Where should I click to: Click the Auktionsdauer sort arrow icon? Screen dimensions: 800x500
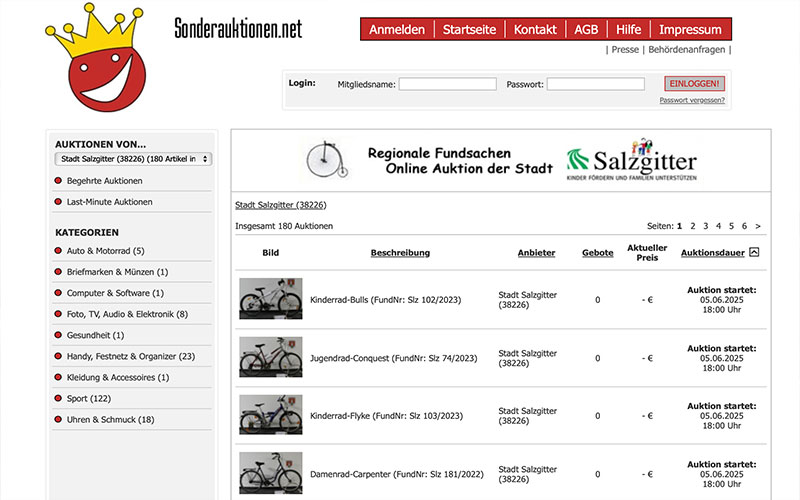pos(754,252)
